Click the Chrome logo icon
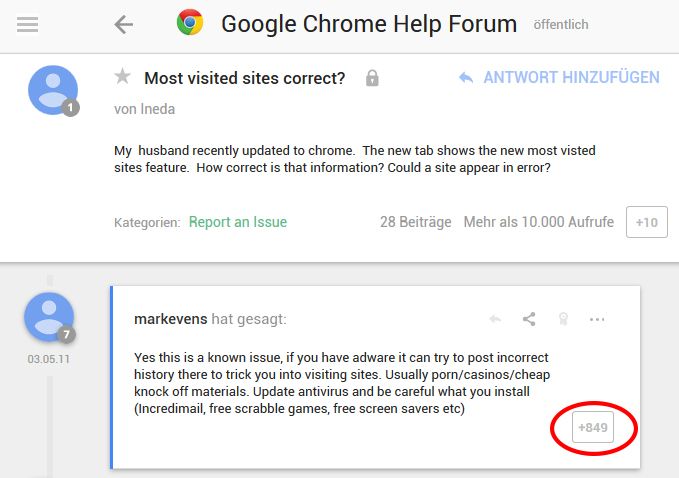679x478 pixels. click(x=190, y=23)
